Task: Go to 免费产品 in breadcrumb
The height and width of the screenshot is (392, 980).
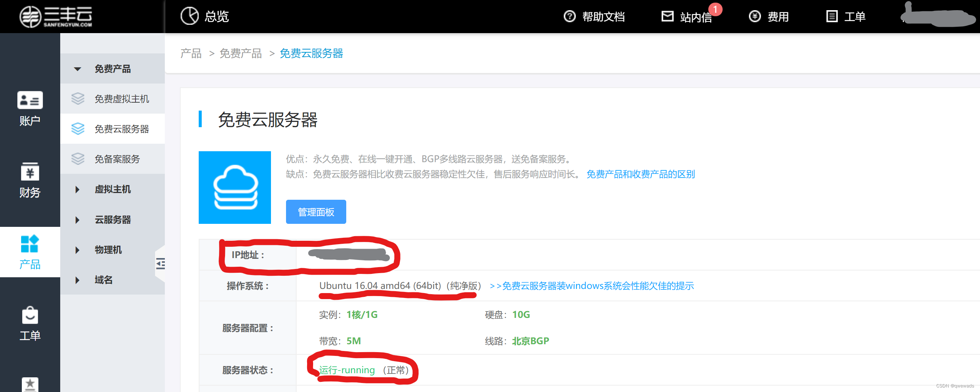Action: 241,53
